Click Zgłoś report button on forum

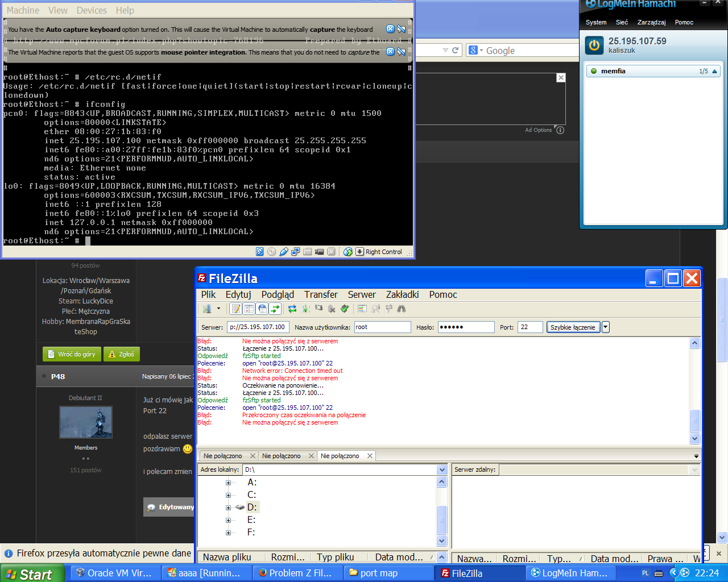[x=121, y=354]
